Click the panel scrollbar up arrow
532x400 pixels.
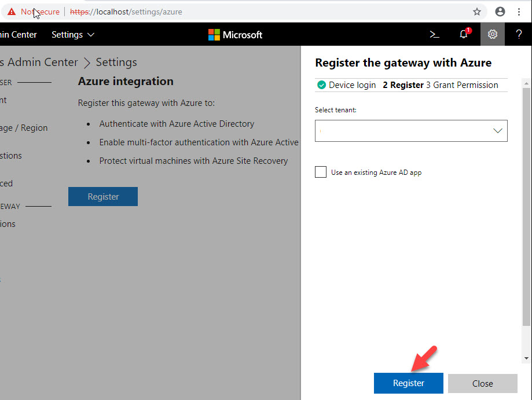coord(526,83)
